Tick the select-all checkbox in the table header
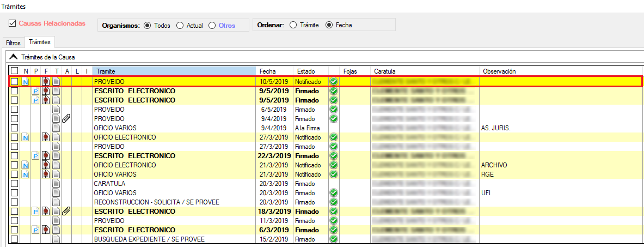 pyautogui.click(x=15, y=71)
